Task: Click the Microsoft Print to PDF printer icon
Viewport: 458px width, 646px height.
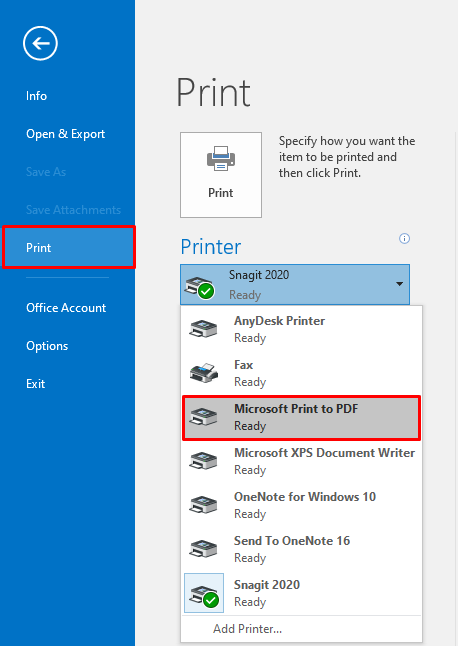Action: (x=203, y=417)
